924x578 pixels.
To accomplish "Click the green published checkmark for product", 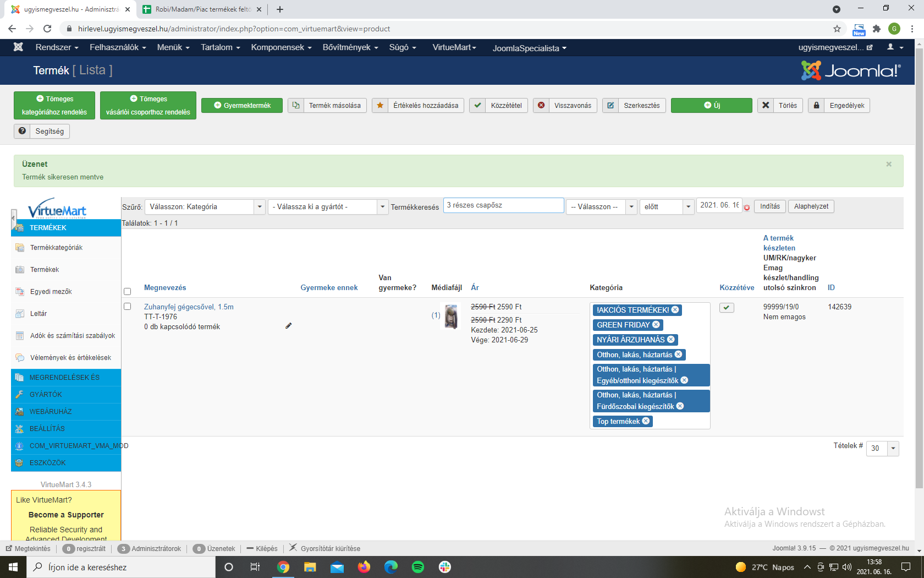I will [x=727, y=308].
